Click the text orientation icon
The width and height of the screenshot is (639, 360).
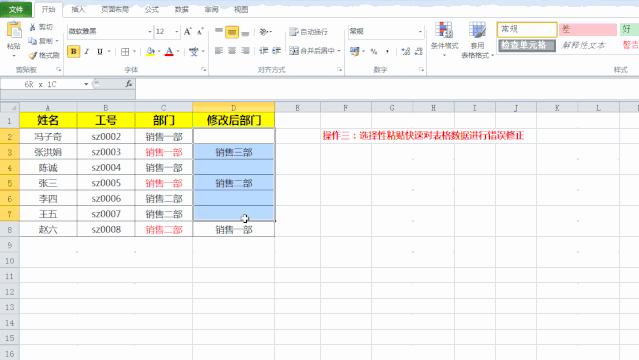(x=264, y=31)
